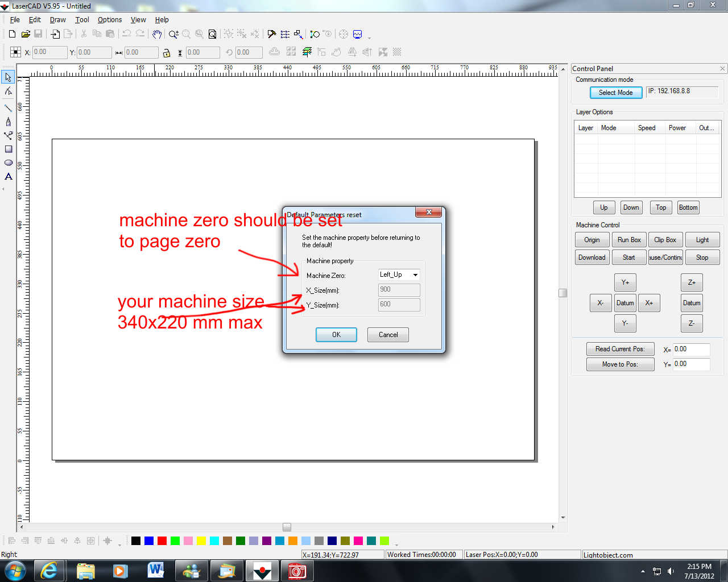Click the X position input field
Image resolution: width=728 pixels, height=582 pixels.
49,52
